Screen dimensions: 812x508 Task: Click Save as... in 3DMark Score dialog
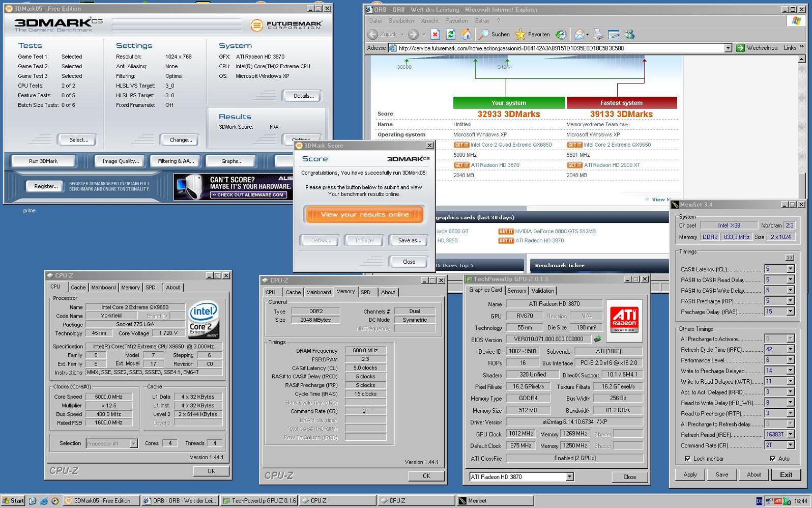[409, 240]
